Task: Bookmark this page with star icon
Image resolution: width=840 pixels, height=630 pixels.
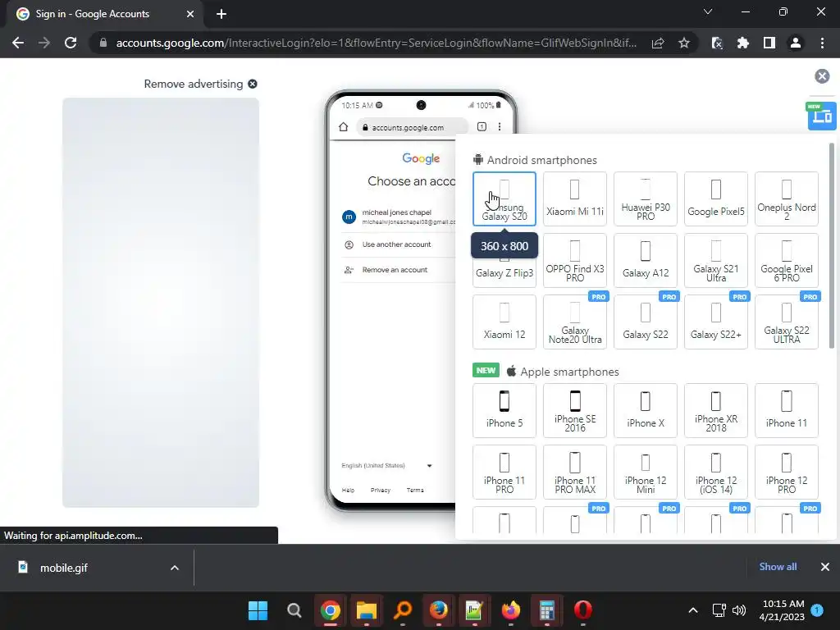Action: [x=683, y=43]
